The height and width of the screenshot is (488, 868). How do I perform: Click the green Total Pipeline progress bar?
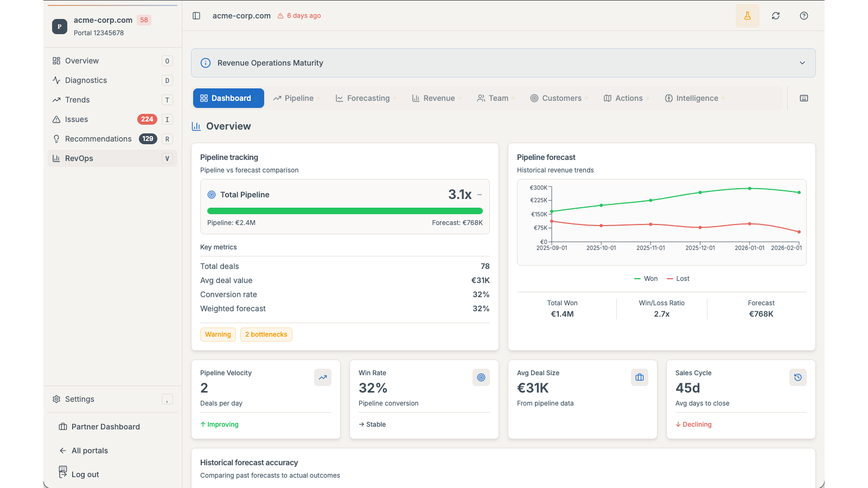click(x=345, y=211)
